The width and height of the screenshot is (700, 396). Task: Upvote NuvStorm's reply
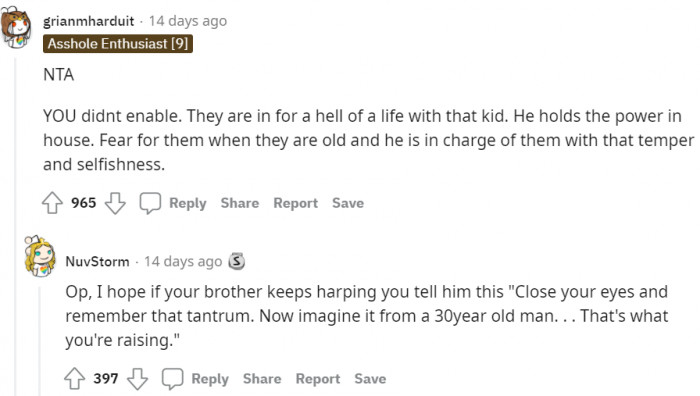75,379
